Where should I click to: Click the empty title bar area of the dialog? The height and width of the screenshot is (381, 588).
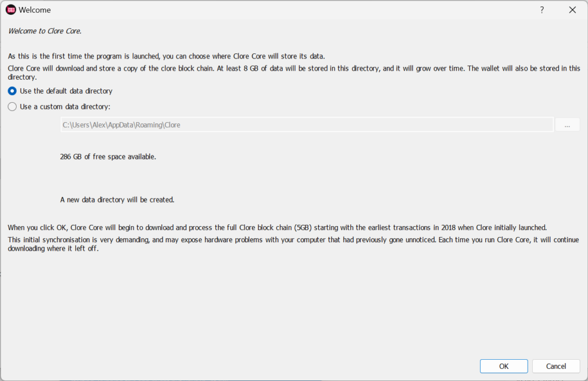pyautogui.click(x=287, y=10)
